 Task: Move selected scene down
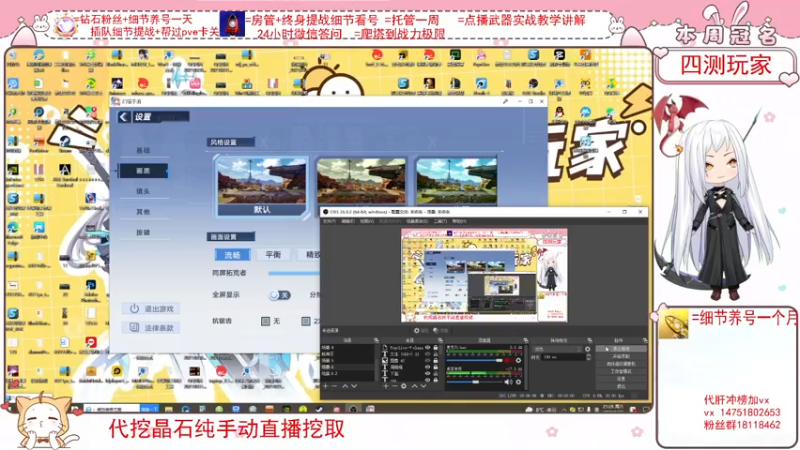tap(354, 386)
